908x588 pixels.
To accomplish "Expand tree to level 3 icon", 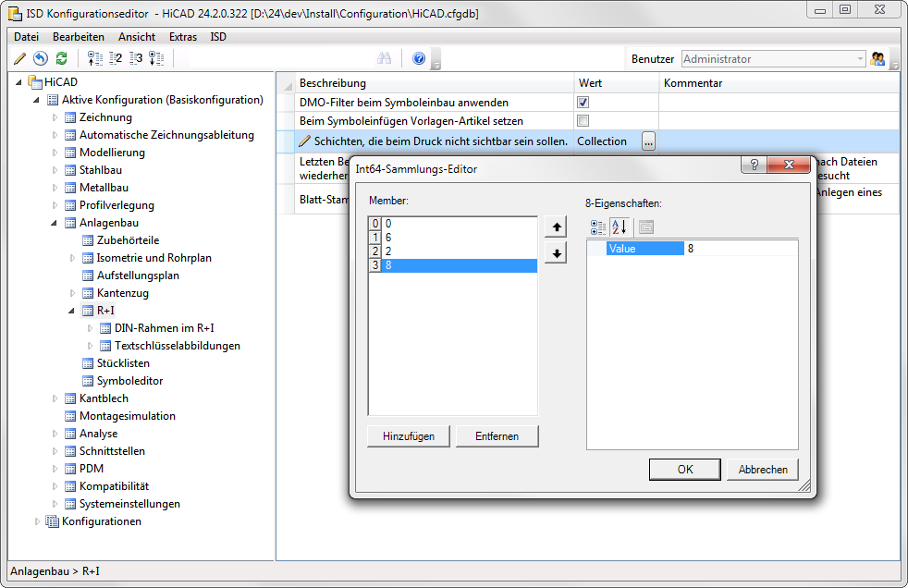I will coord(136,58).
